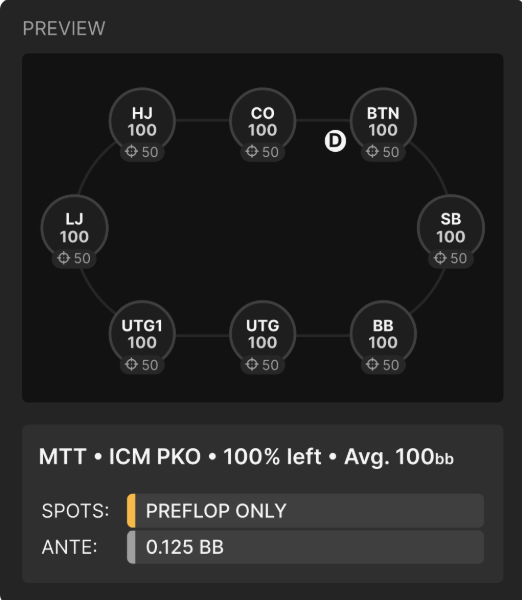The width and height of the screenshot is (522, 600).
Task: Select the SB player seat
Action: 451,228
